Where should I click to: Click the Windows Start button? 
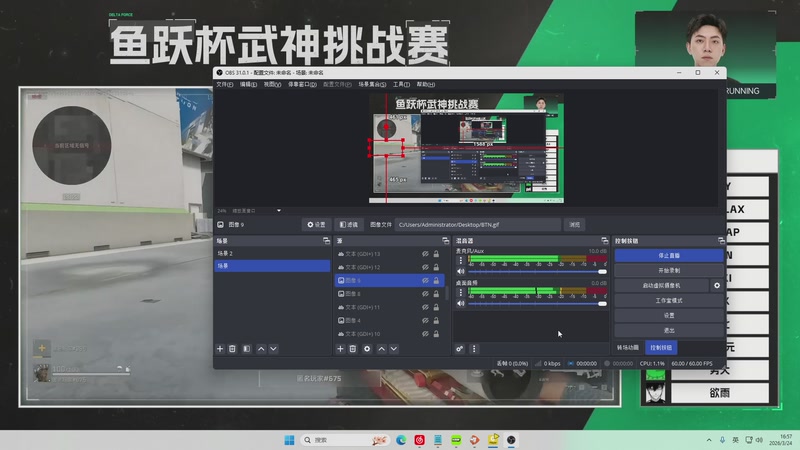289,440
